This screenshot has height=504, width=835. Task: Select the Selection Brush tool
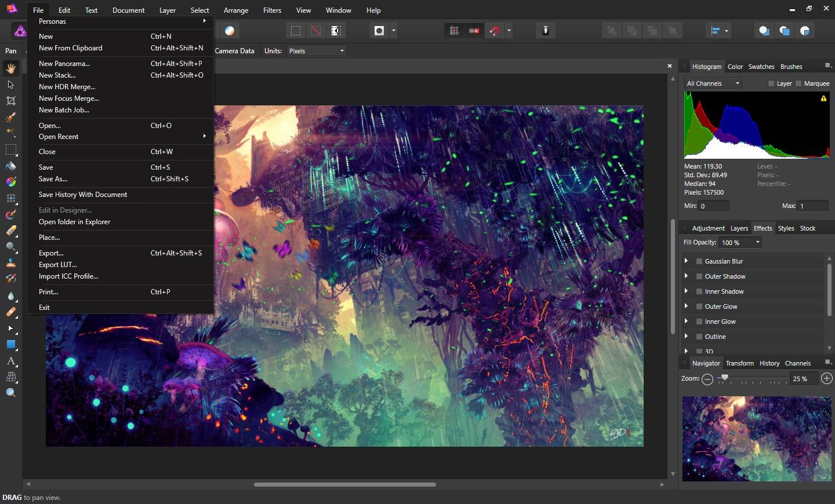pyautogui.click(x=10, y=117)
